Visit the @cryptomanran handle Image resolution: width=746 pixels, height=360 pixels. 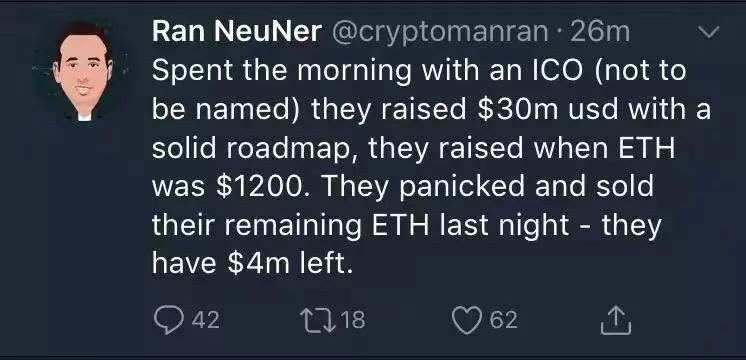coord(439,33)
